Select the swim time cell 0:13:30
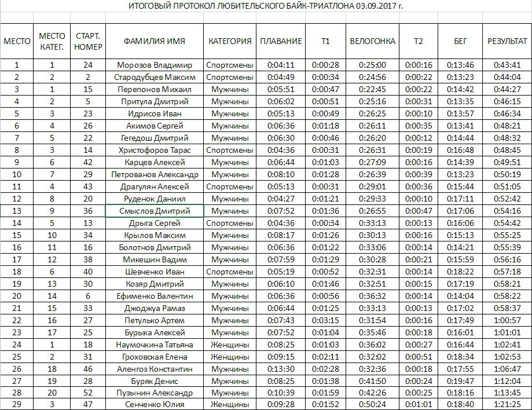 pos(281,368)
